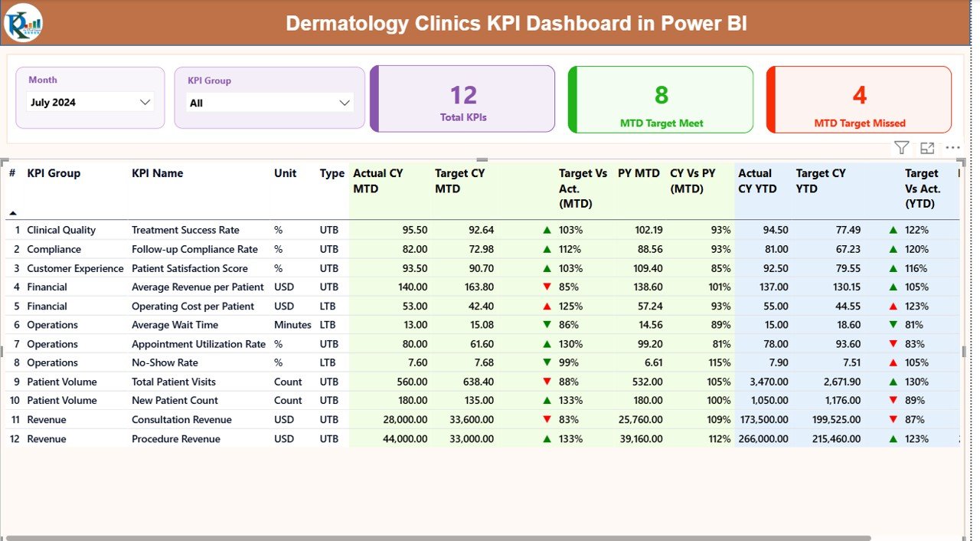980x541 pixels.
Task: Click green up arrow for Treatment Success Rate
Action: [x=547, y=230]
